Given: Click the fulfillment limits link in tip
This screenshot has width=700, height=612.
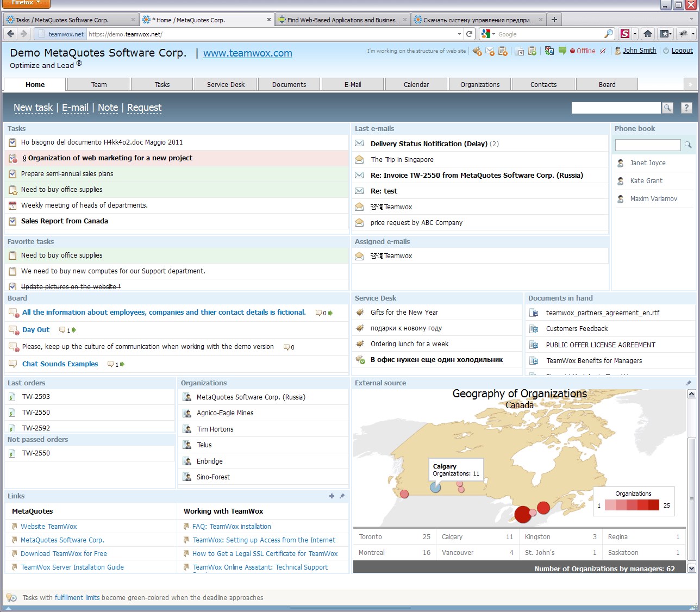Looking at the screenshot, I should 77,597.
